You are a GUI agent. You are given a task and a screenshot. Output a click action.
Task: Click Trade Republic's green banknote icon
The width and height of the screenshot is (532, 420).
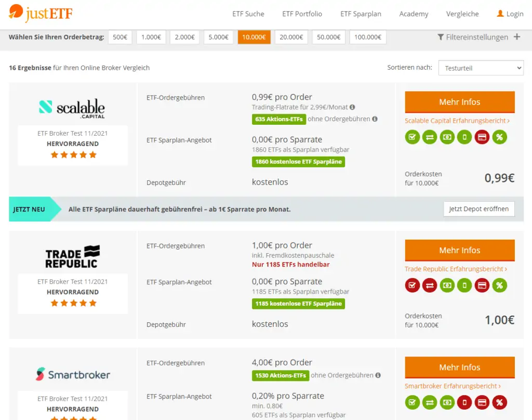(x=447, y=285)
